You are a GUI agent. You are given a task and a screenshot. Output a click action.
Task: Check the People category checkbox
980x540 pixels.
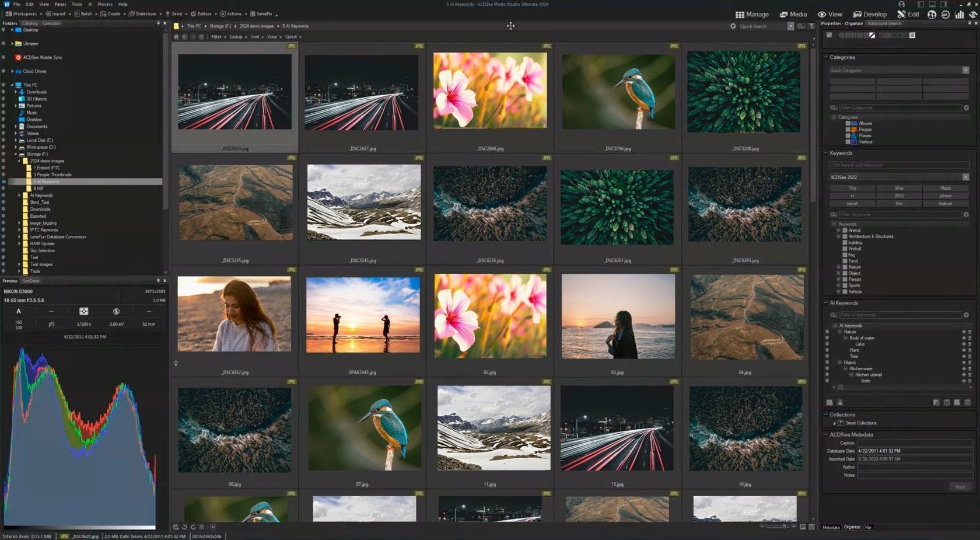(848, 129)
